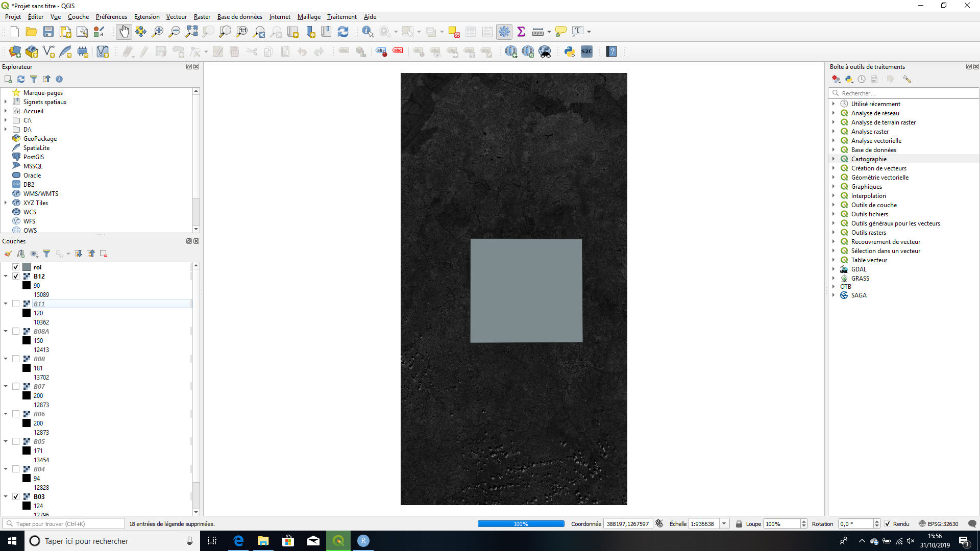The image size is (980, 551).
Task: Filter the Explorer panel contents
Action: click(x=34, y=79)
